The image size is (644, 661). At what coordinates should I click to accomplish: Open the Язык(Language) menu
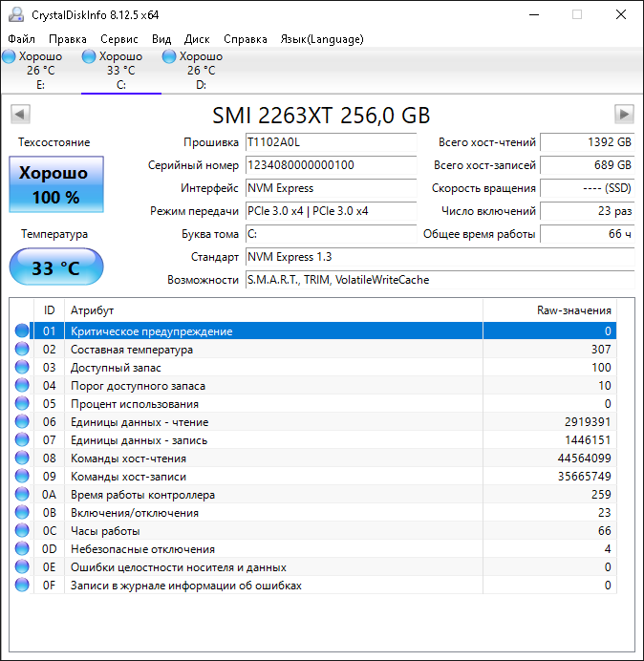pyautogui.click(x=322, y=39)
